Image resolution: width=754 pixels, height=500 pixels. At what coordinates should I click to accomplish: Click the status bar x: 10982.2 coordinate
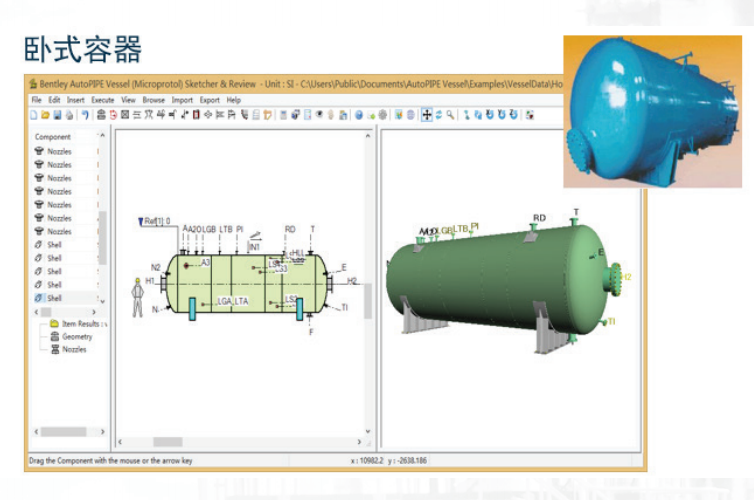pos(367,461)
